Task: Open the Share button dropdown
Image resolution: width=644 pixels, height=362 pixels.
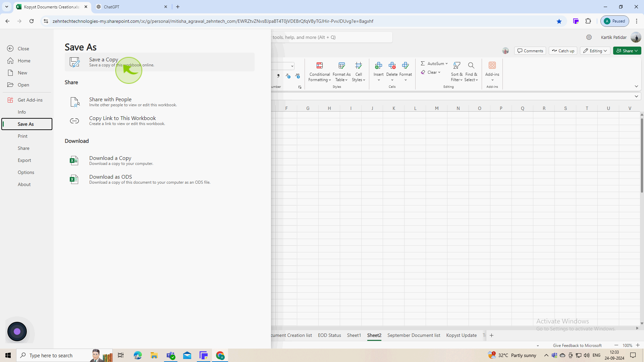Action: pyautogui.click(x=627, y=51)
